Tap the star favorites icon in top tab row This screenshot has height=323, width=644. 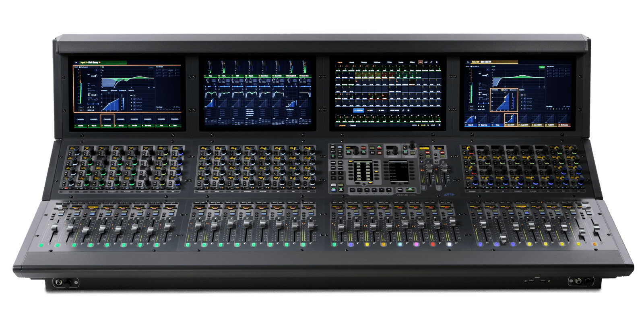(437, 62)
